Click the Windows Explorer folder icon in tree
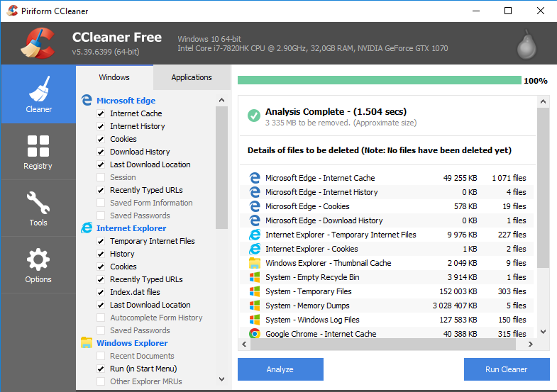Viewport: 557px width, 392px height. [x=87, y=342]
